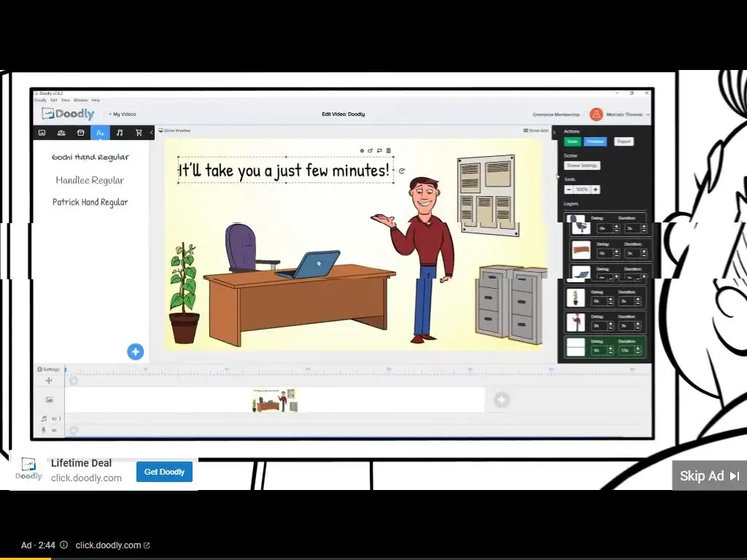Click the text box settings gear icon
The width and height of the screenshot is (747, 560).
[x=362, y=150]
